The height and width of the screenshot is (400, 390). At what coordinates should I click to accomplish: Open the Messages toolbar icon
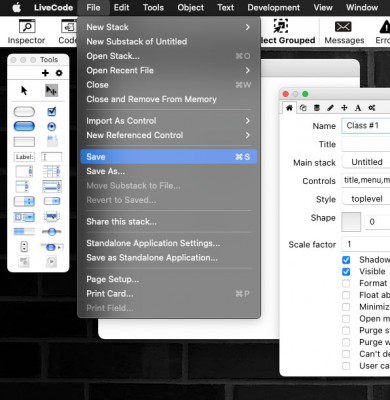pyautogui.click(x=344, y=32)
